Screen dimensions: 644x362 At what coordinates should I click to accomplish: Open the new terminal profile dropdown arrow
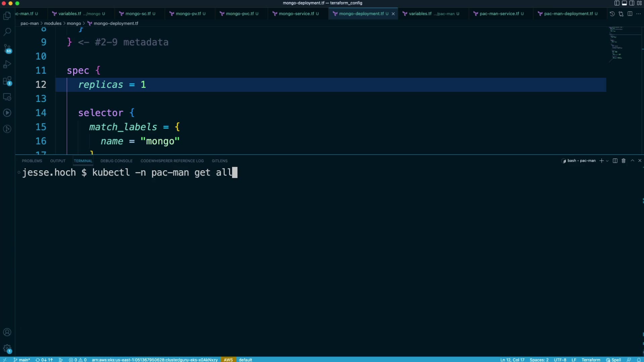(607, 161)
